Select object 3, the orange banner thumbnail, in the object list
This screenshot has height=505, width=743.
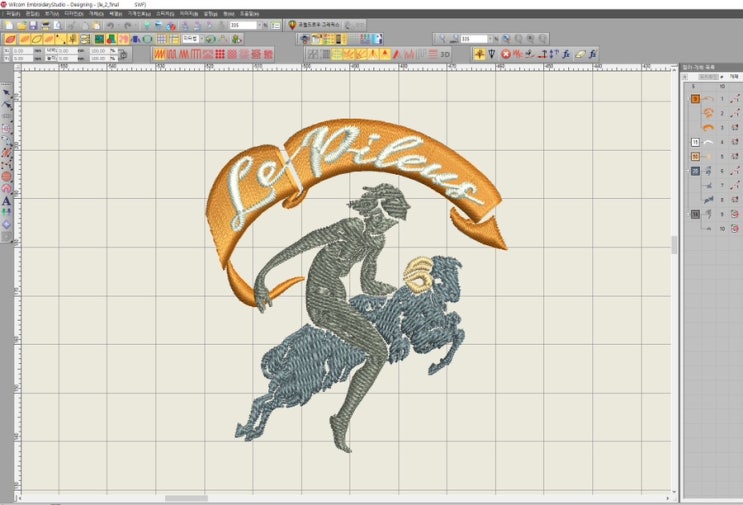pyautogui.click(x=708, y=127)
